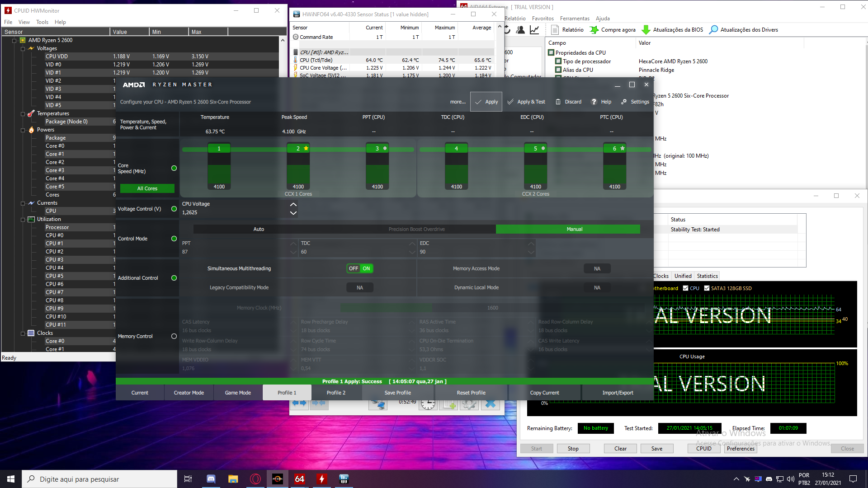This screenshot has height=488, width=868.
Task: Open the Ferramentas menu in AIDA64
Action: point(575,19)
